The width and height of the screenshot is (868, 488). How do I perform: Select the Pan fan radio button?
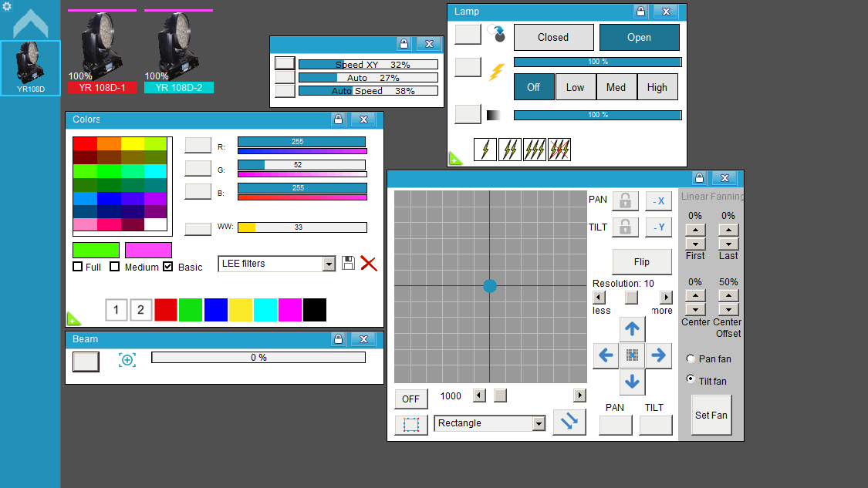click(x=691, y=358)
